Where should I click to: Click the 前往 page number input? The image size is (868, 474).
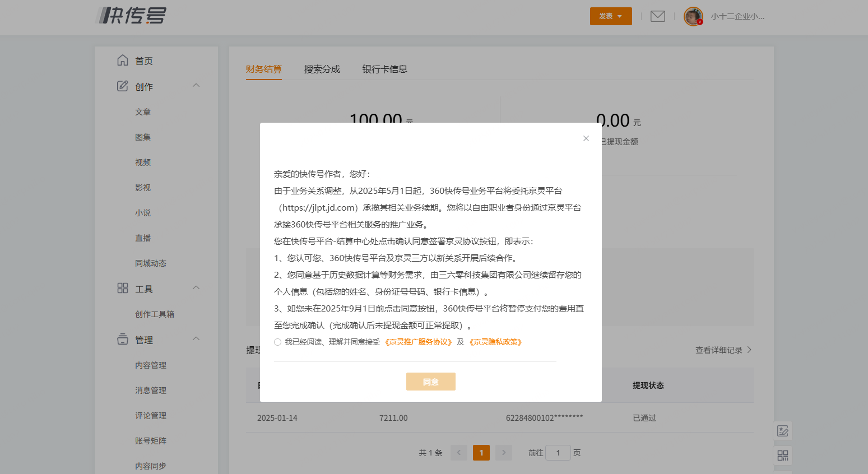558,453
